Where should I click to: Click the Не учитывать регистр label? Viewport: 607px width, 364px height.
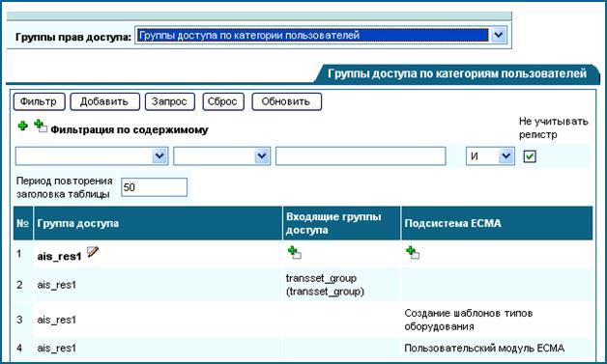553,128
